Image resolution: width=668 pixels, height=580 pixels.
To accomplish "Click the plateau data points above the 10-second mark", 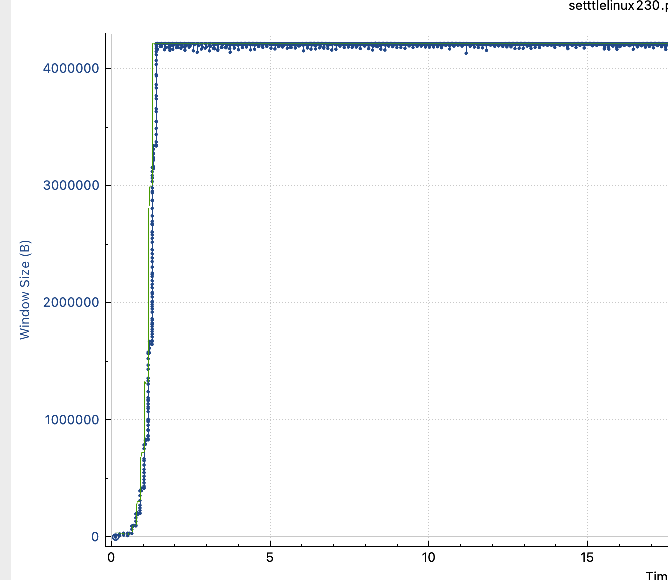I will 428,45.
